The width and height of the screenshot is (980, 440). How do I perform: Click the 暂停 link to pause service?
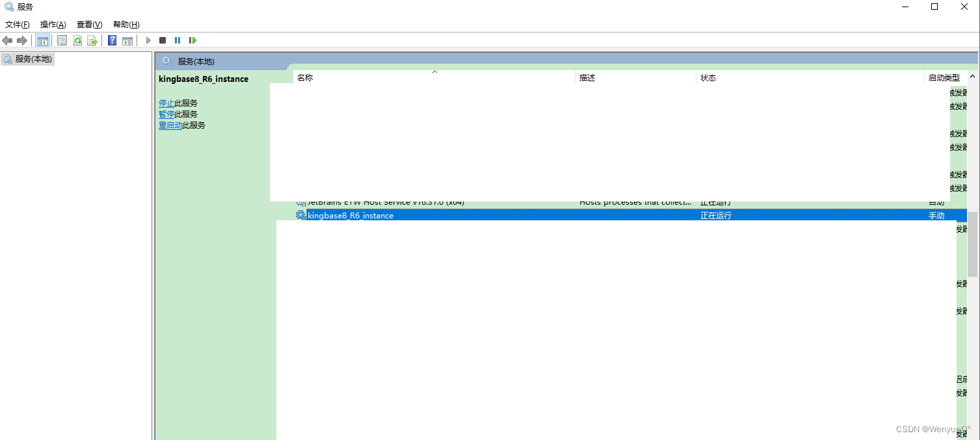point(166,114)
